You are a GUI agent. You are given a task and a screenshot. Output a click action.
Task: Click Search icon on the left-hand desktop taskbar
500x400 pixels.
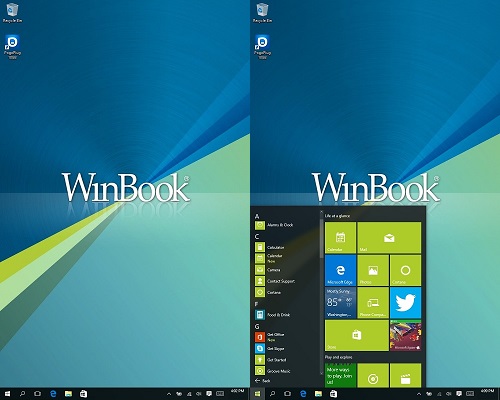[22, 394]
